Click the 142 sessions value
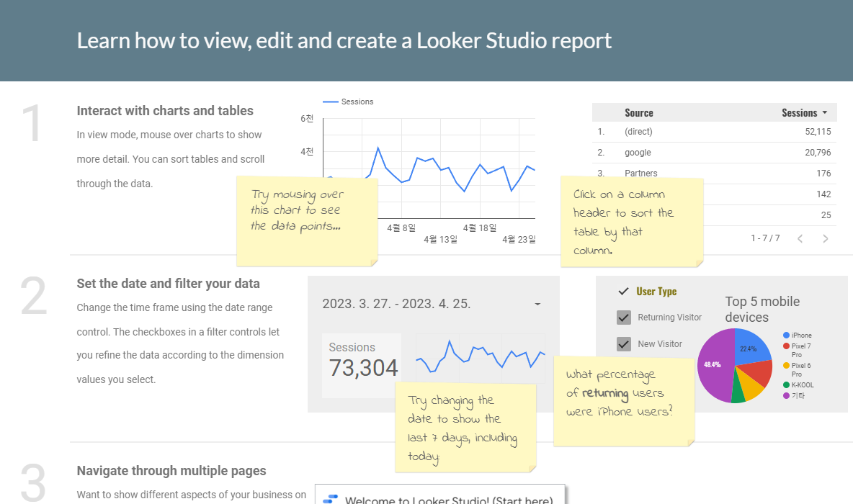853x504 pixels. pyautogui.click(x=823, y=194)
